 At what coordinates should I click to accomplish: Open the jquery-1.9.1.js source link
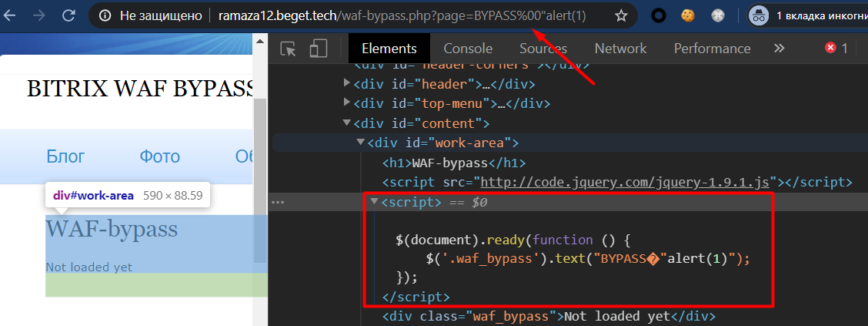click(626, 182)
